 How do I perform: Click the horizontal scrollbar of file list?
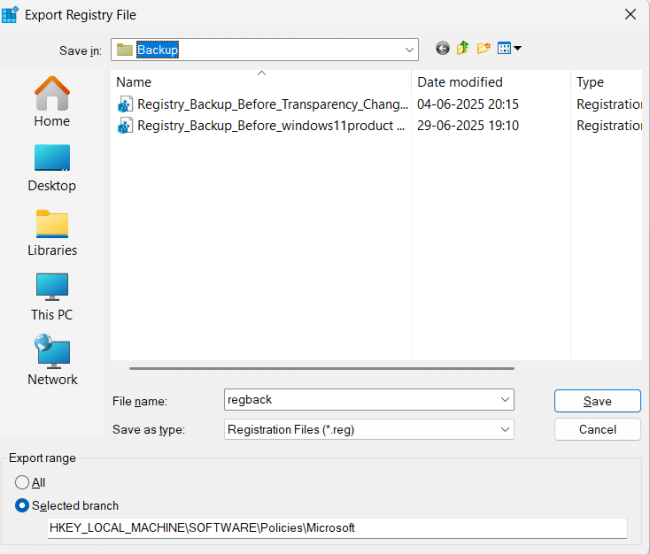(322, 368)
